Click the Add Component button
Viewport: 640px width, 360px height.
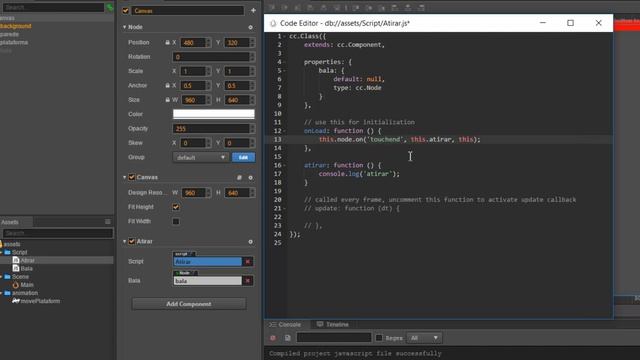(x=189, y=304)
